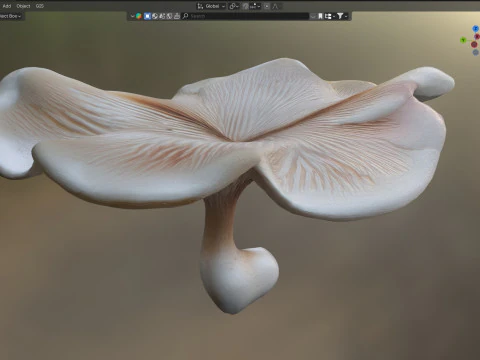This screenshot has height=360, width=480.
Task: Click the printer-shaped icon before search
Action: click(x=177, y=16)
